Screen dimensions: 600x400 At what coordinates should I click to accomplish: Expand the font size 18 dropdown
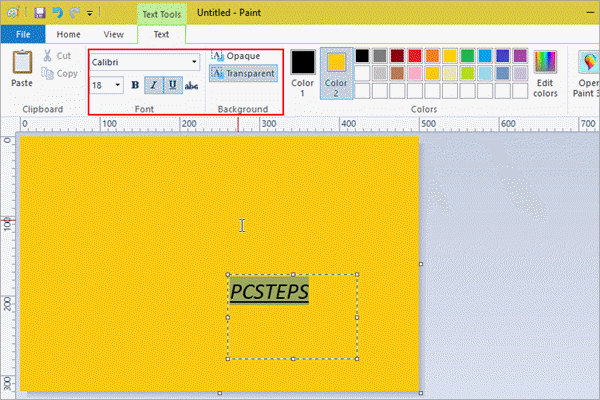pos(118,86)
